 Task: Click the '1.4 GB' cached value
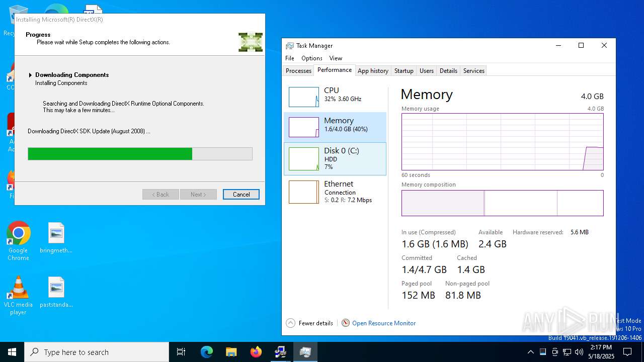[x=471, y=270]
